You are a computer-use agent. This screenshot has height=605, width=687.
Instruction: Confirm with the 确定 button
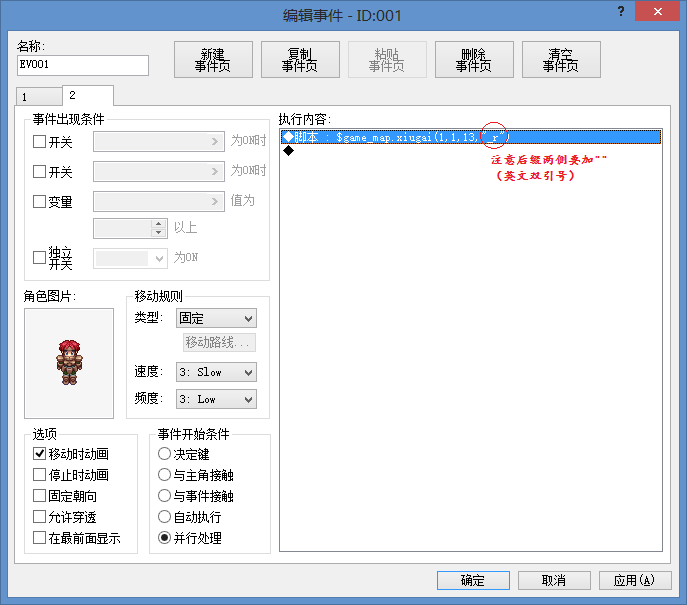tap(473, 580)
